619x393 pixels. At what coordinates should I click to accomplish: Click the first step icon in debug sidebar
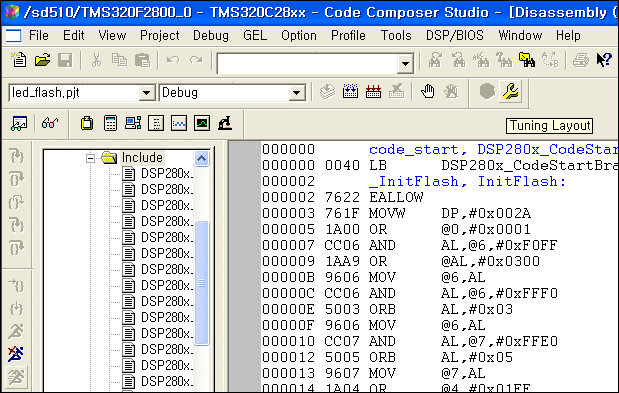tap(17, 155)
